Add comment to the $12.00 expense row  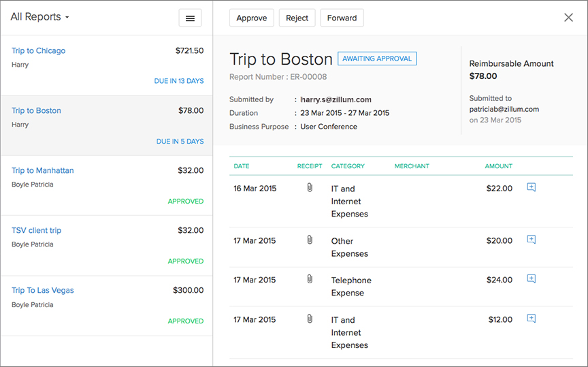pos(532,319)
